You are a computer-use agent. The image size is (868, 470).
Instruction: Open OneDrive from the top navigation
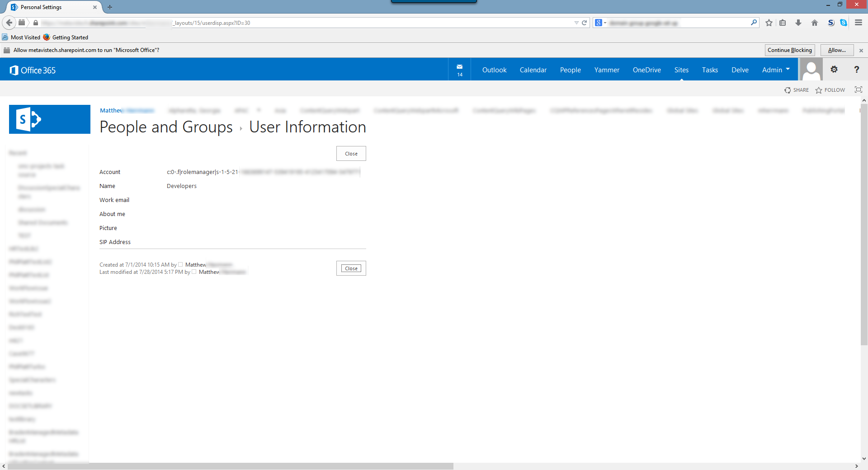coord(646,70)
